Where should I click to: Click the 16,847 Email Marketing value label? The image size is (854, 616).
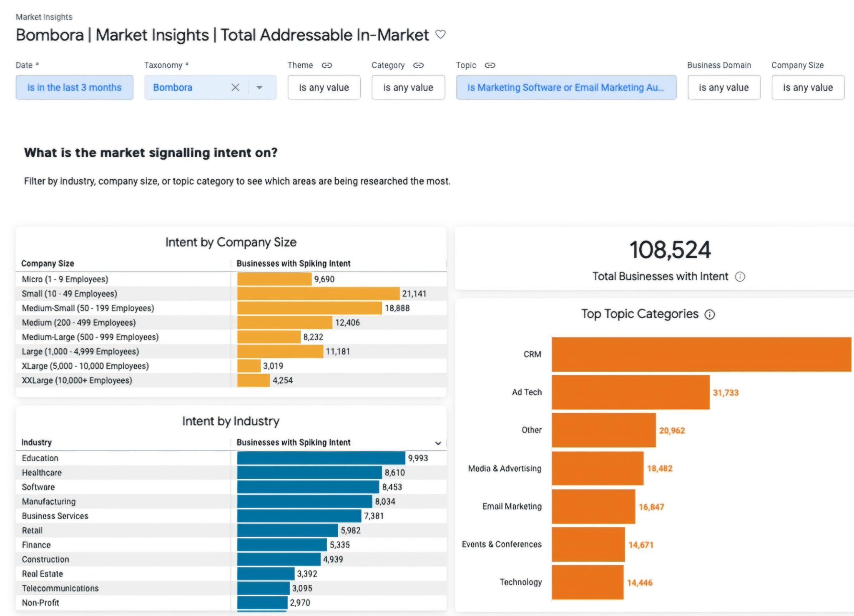651,507
